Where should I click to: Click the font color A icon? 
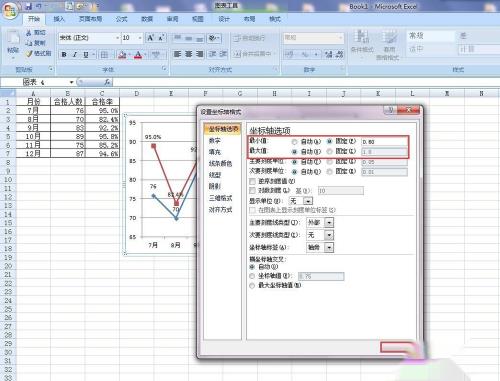[138, 54]
